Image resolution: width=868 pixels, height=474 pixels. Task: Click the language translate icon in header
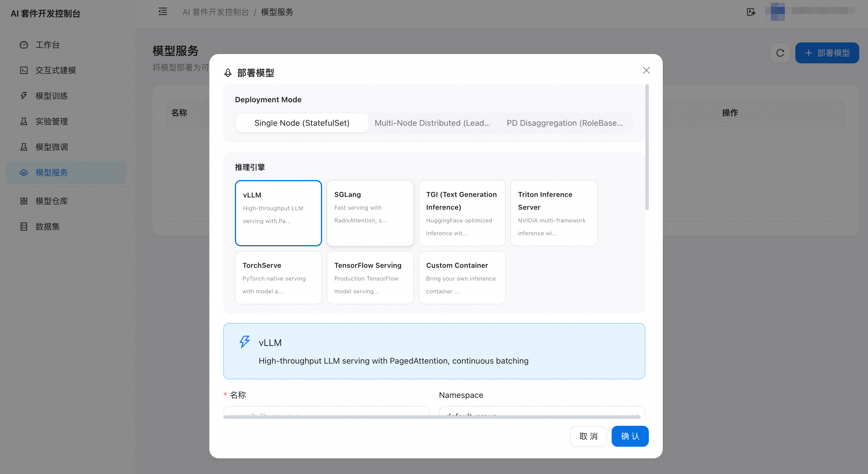(x=751, y=12)
